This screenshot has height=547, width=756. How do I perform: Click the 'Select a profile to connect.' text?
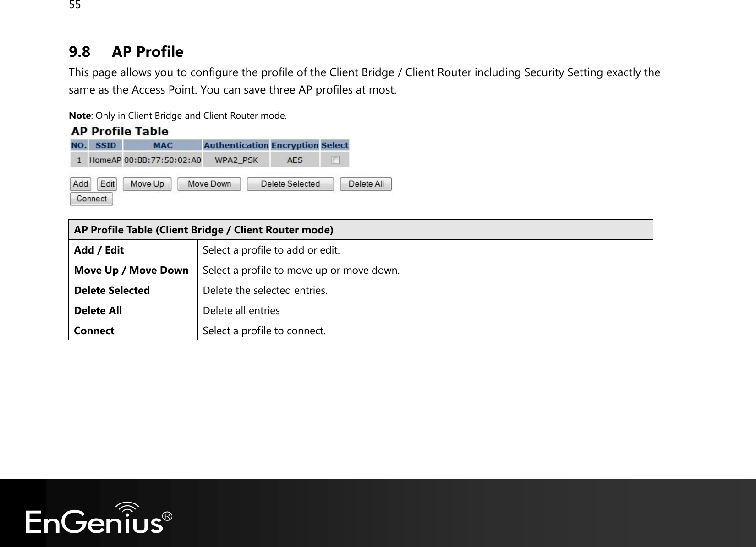click(x=264, y=331)
